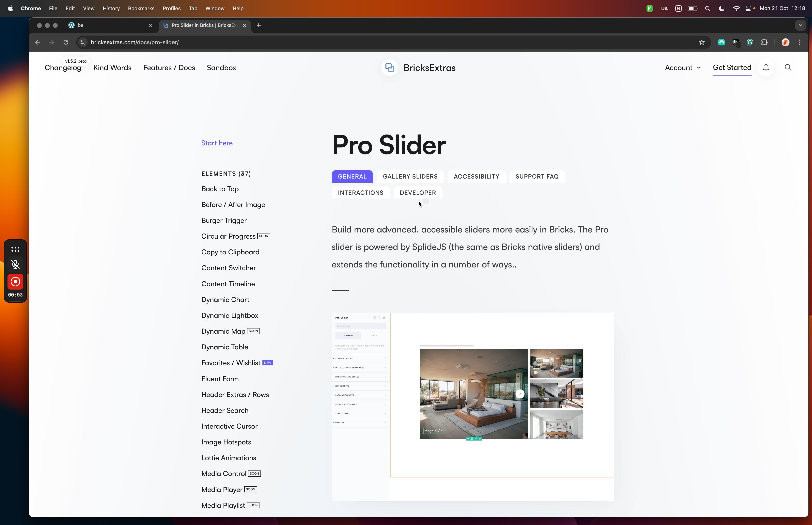Open Before / After Image docs
812x525 pixels.
233,205
